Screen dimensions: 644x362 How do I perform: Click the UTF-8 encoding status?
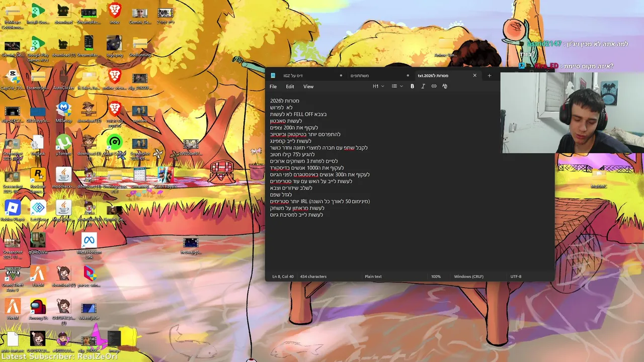pos(516,277)
